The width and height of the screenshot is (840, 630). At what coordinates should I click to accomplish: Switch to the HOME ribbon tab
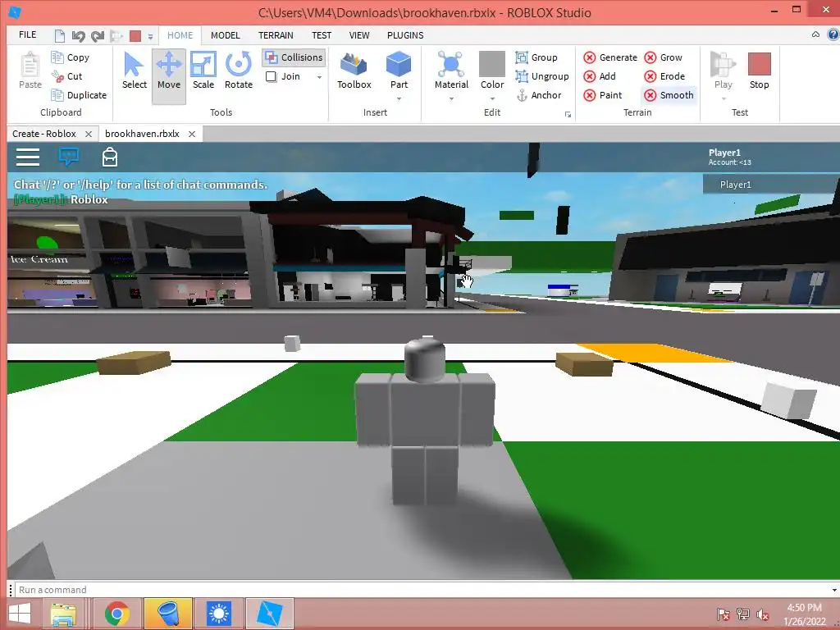180,35
